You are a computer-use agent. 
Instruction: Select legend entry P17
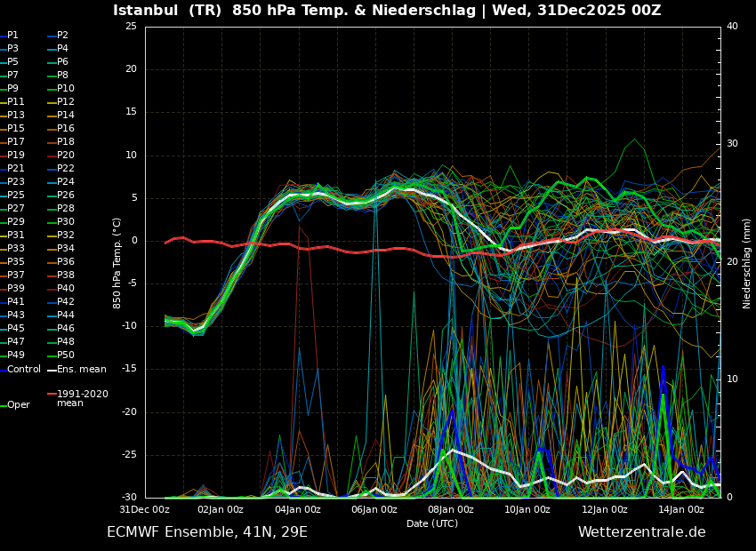tap(12, 141)
